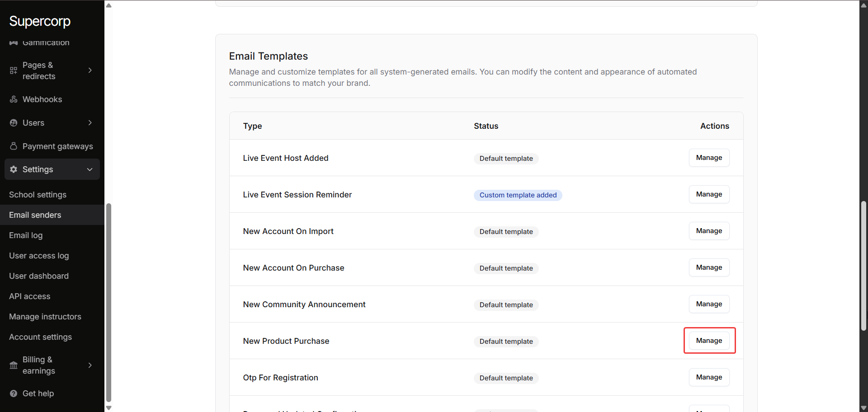Expand the Pages & redirects submenu chevron

coord(90,70)
